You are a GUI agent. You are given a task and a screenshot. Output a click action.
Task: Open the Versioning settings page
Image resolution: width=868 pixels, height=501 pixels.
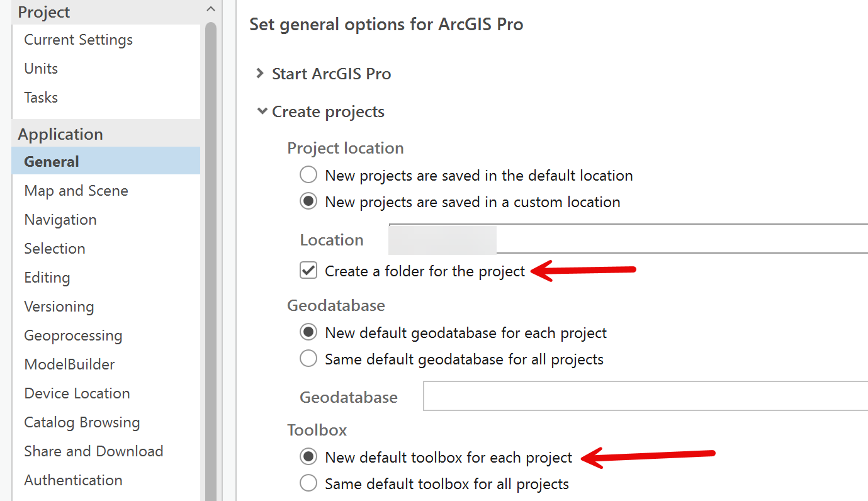59,306
